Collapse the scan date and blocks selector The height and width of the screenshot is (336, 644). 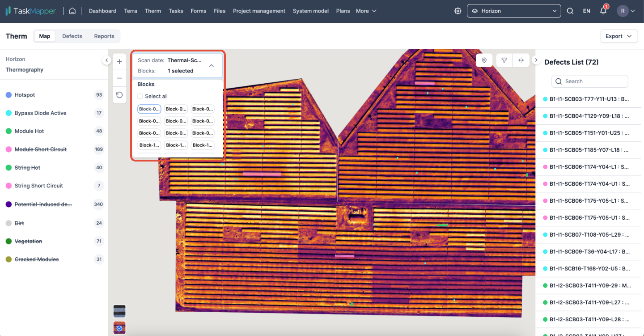click(x=212, y=65)
